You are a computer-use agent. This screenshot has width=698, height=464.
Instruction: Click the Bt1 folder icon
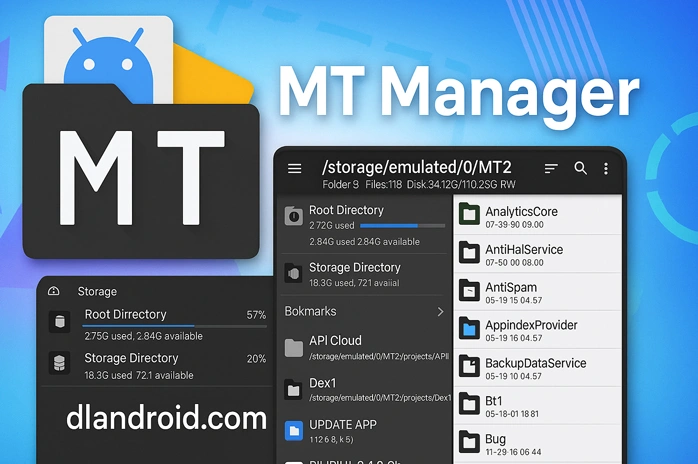[x=469, y=404]
